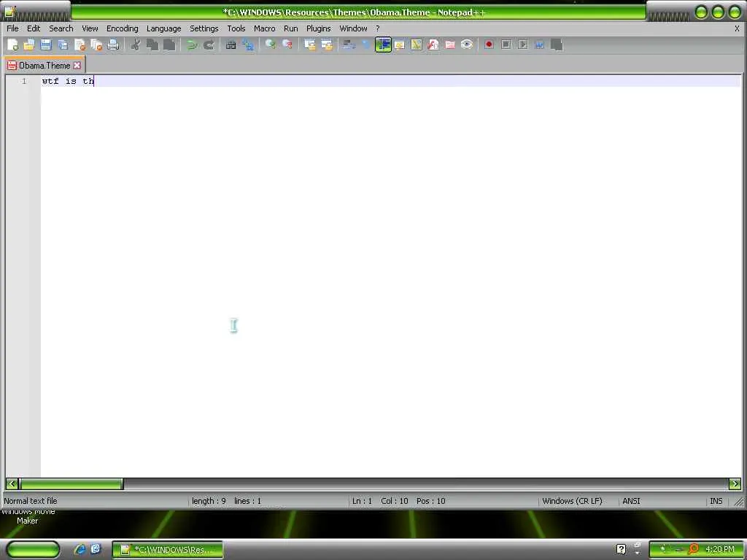Open the View menu

coord(90,28)
